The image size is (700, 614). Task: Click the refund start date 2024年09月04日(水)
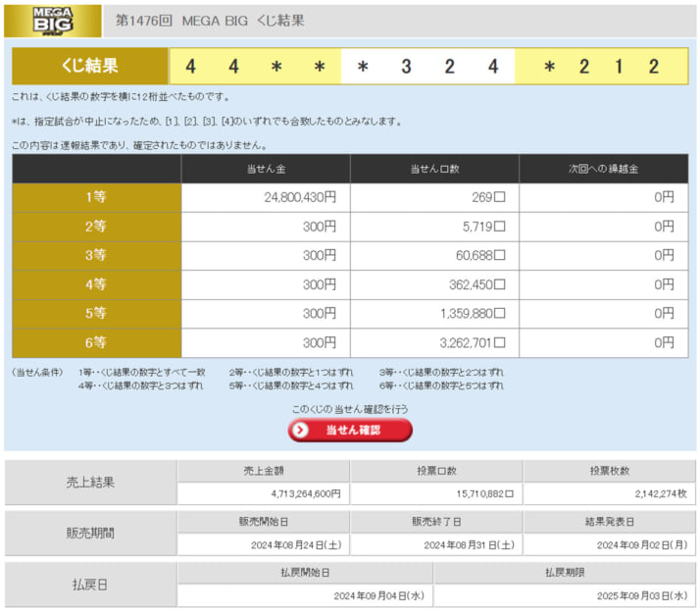(379, 596)
